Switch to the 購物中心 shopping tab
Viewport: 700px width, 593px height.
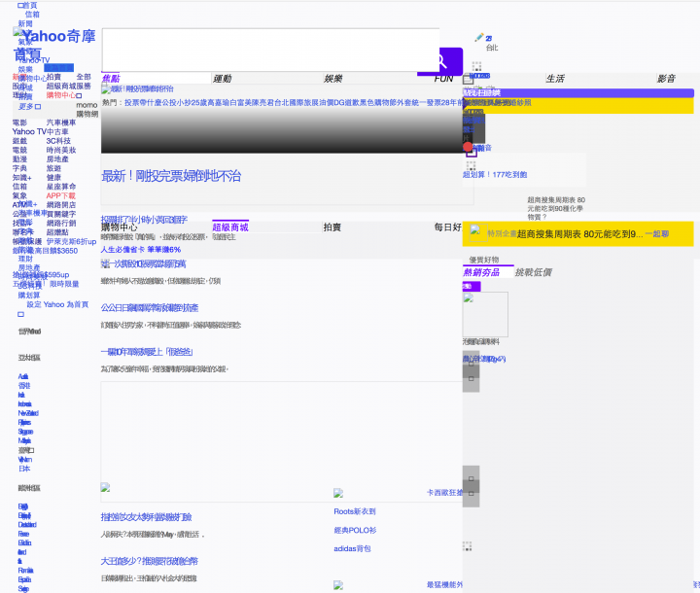pyautogui.click(x=120, y=227)
